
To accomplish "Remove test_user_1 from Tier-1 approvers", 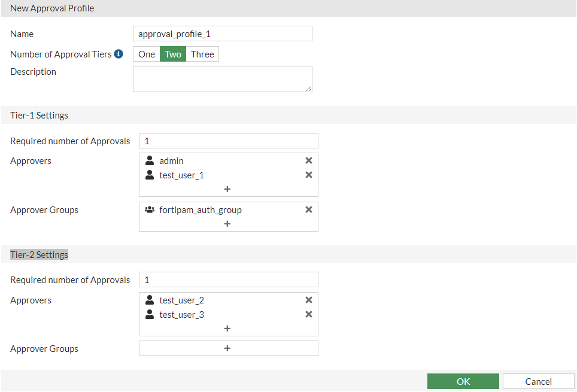I will [x=309, y=175].
